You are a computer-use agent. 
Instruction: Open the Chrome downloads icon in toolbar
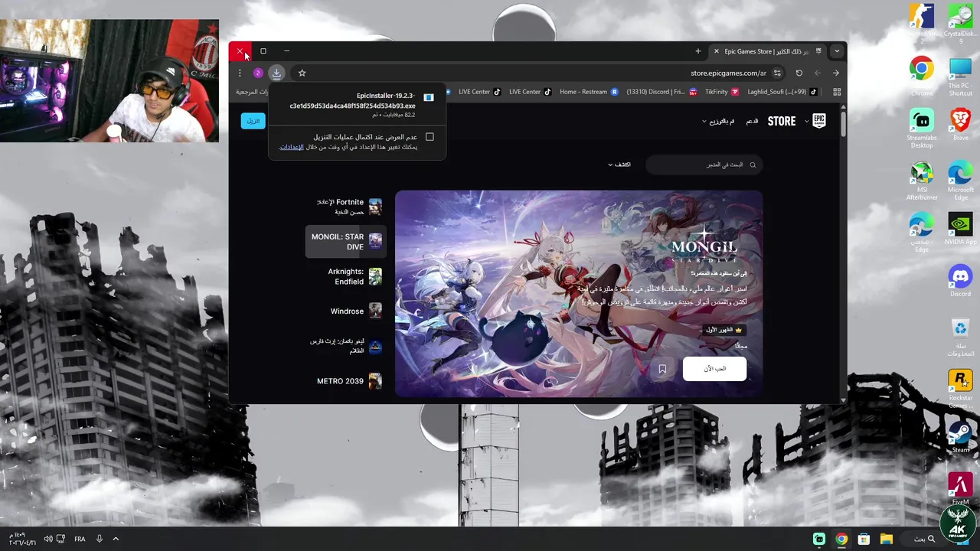point(276,73)
